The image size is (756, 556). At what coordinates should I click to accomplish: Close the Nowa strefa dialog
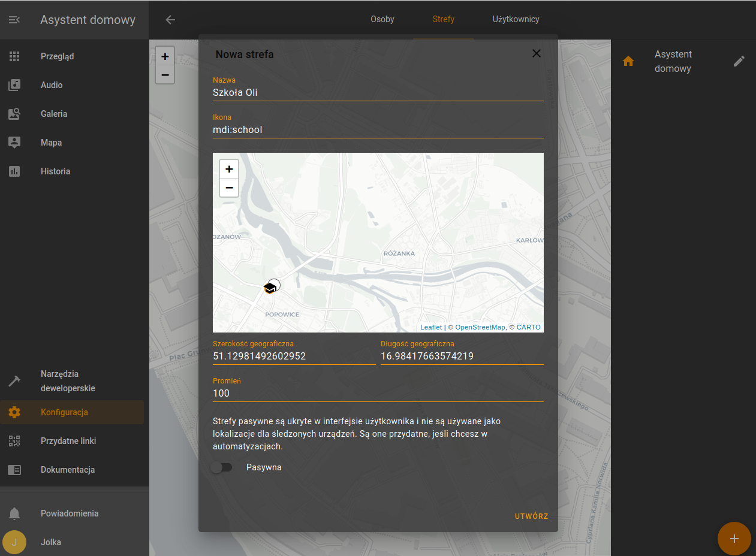coord(537,53)
